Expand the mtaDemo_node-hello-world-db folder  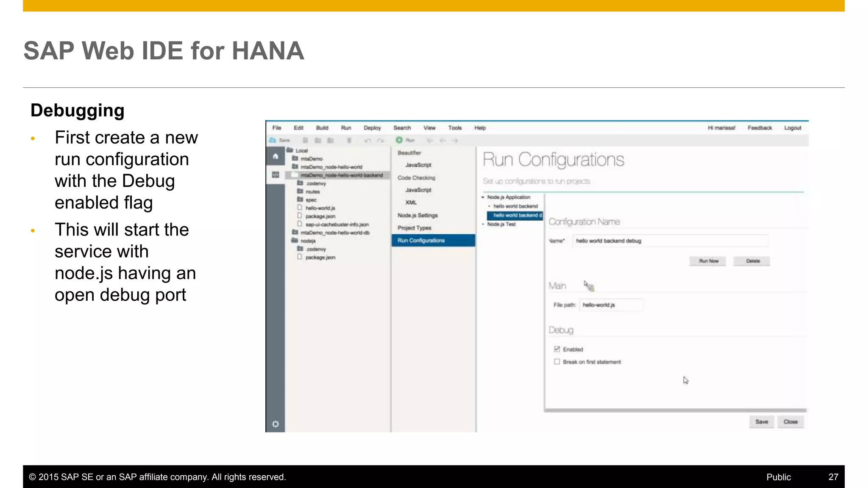click(x=295, y=232)
